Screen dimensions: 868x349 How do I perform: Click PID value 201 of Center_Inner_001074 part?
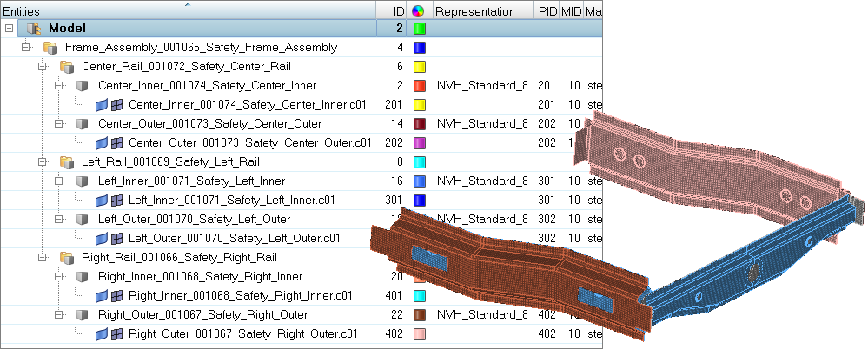coord(547,86)
